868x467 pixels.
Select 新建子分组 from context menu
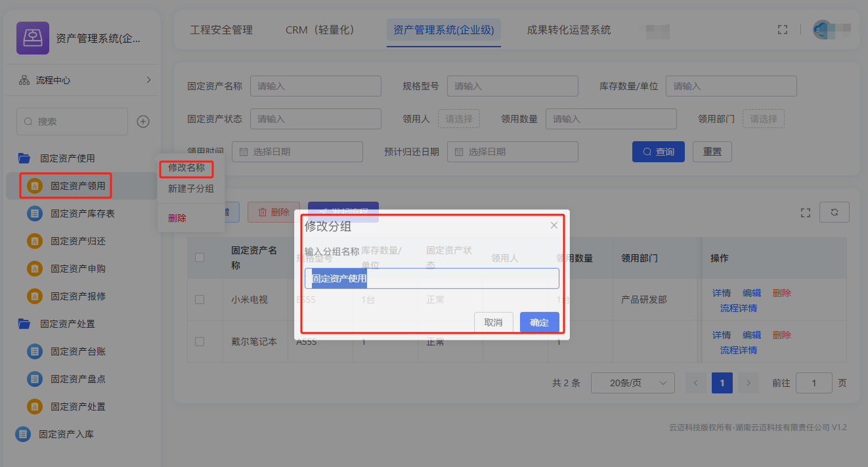point(191,189)
